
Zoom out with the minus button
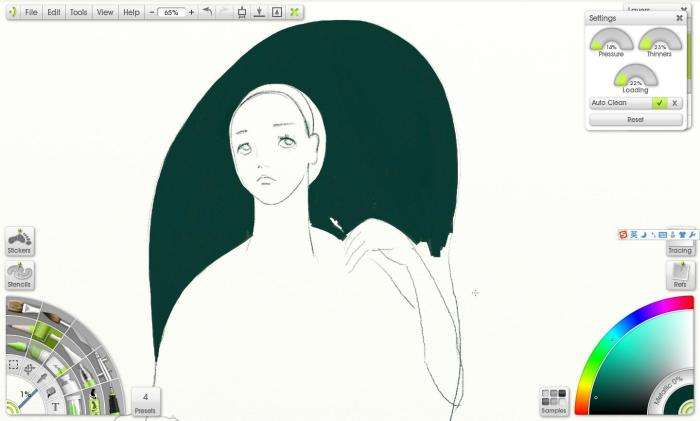pyautogui.click(x=152, y=12)
